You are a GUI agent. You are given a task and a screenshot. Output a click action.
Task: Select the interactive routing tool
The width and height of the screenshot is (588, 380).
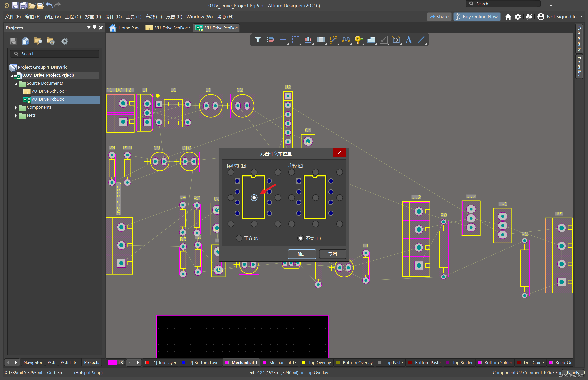[333, 40]
